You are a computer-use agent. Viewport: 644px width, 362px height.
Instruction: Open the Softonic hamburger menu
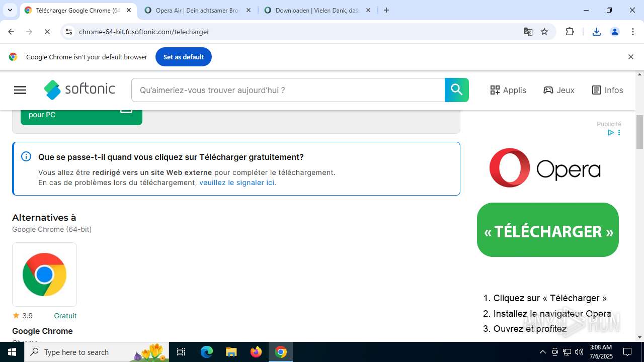pyautogui.click(x=20, y=90)
